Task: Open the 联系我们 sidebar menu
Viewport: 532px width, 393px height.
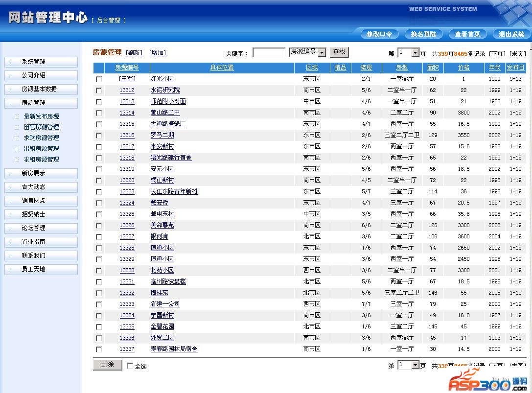Action: click(x=41, y=255)
